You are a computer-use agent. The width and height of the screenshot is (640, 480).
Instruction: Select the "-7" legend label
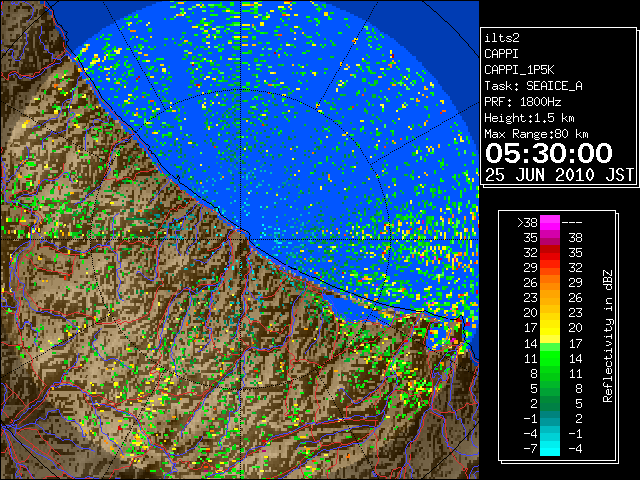click(x=530, y=448)
